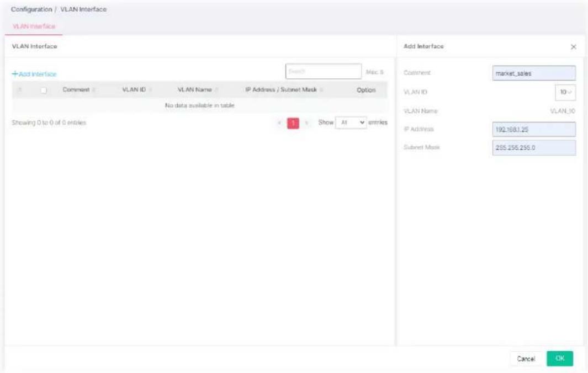Edit the IP Address field
588x373 pixels.
[x=534, y=129]
